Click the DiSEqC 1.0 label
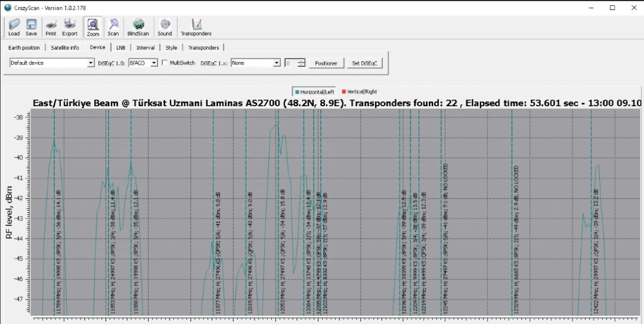The width and height of the screenshot is (644, 324). [x=112, y=63]
